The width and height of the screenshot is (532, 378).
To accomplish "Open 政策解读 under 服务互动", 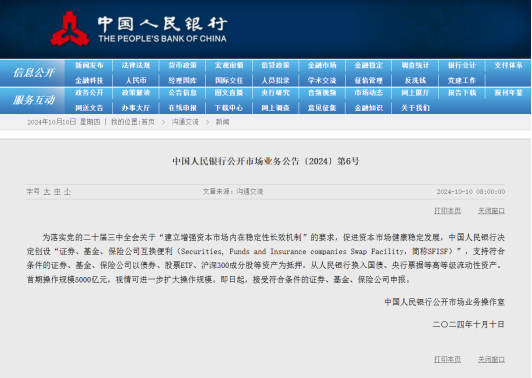I will pos(136,93).
